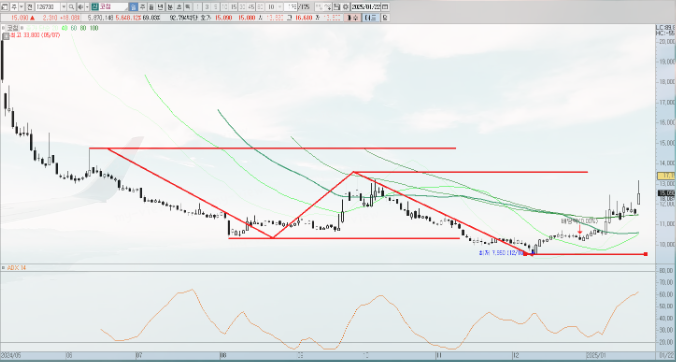The image size is (676, 362).
Task: Switch to the tick (틱) chart period
Action: (188, 6)
